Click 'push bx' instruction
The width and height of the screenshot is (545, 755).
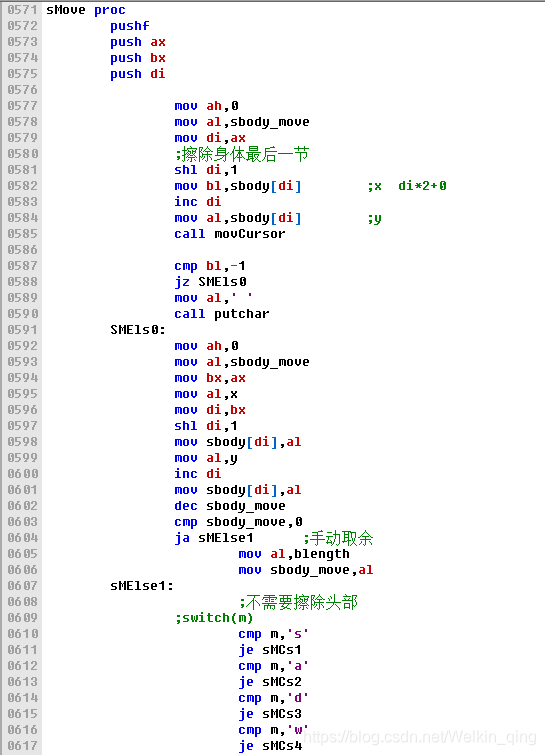138,58
